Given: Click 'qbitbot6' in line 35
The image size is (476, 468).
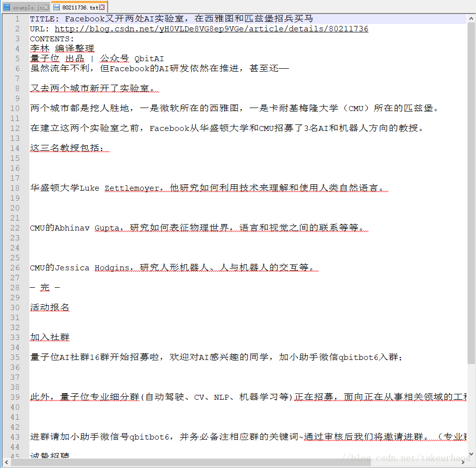Looking at the screenshot, I should coord(358,357).
